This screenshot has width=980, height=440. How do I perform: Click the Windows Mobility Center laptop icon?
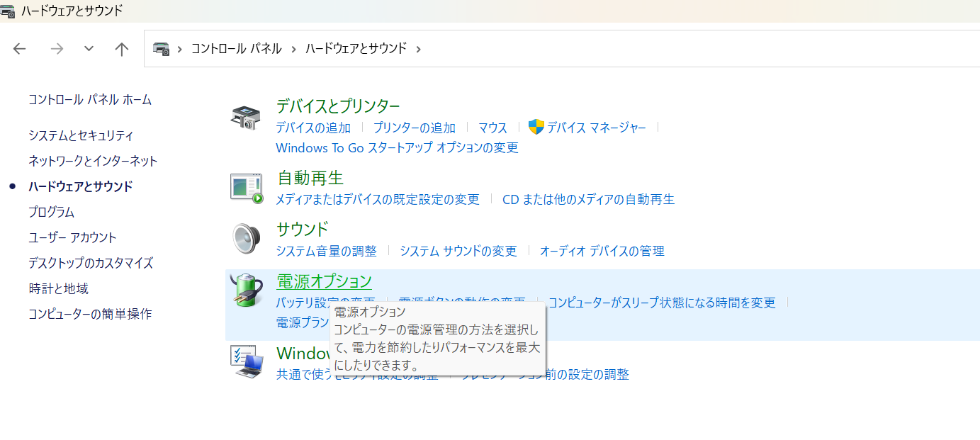pyautogui.click(x=246, y=361)
